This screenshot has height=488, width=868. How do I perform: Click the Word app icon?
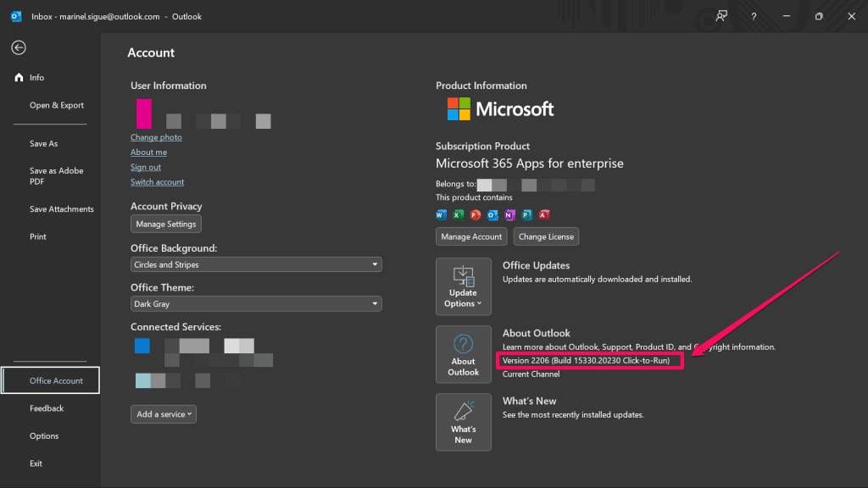click(441, 214)
